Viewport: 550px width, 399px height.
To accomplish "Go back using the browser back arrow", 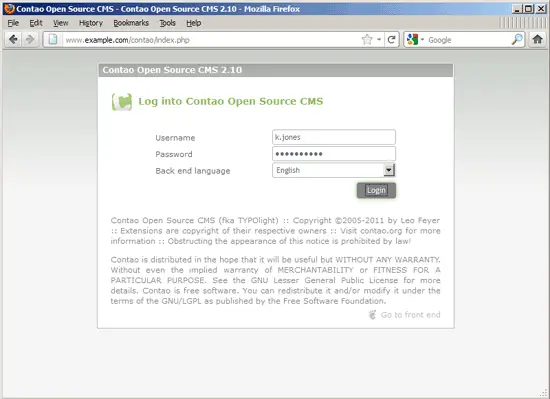I will point(13,40).
